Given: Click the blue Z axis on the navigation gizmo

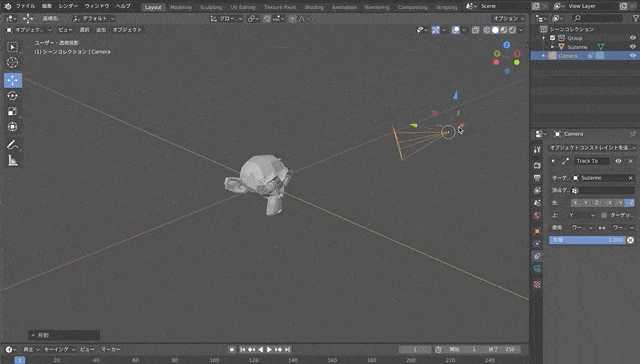Looking at the screenshot, I should 507,45.
